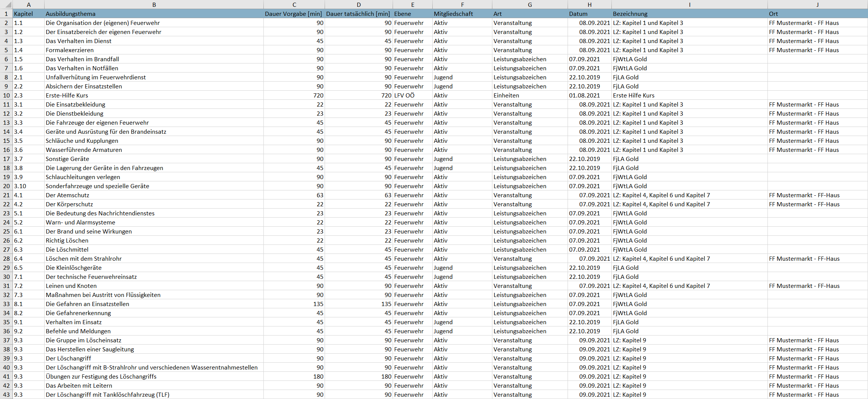Select cell 'Geräte und Ausrüstung für den Brandeinsatz'

[154, 131]
